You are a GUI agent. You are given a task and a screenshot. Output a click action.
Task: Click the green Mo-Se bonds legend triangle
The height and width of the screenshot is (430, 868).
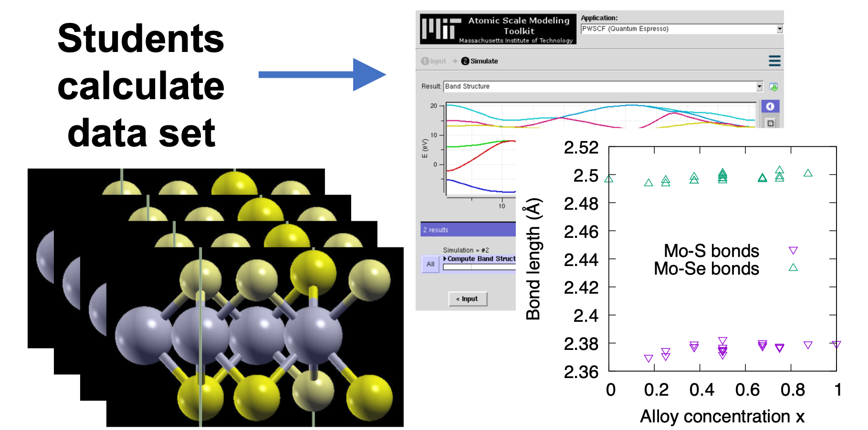click(793, 268)
